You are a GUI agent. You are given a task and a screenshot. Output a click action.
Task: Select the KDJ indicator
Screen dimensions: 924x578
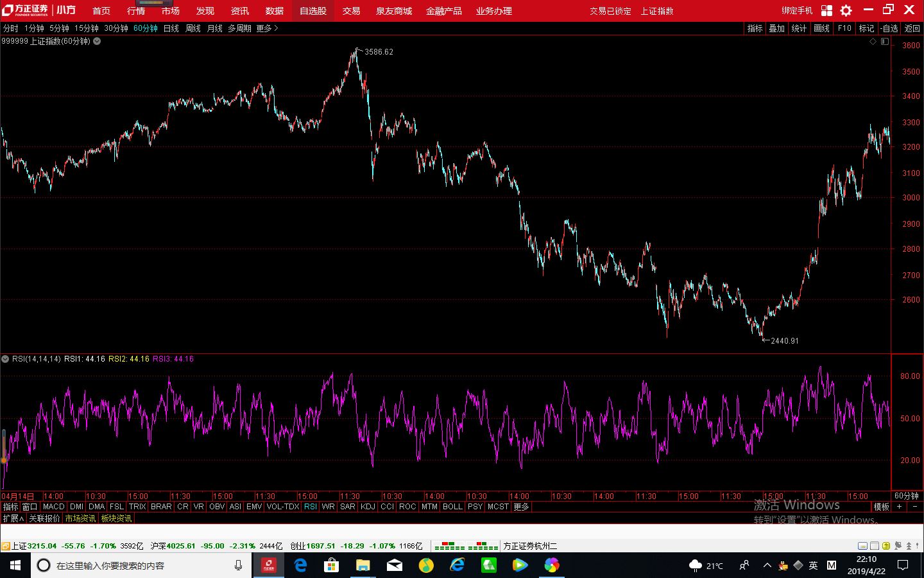pos(368,507)
